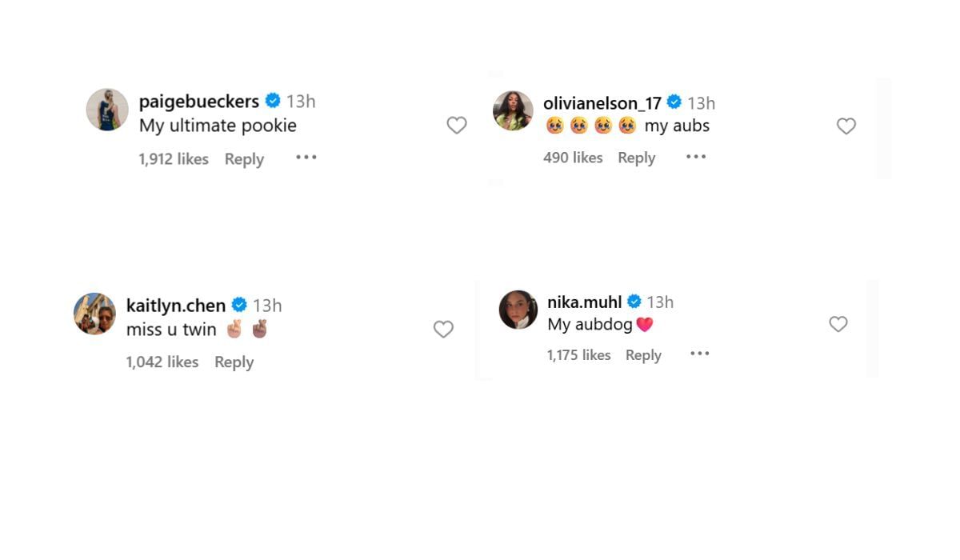Open more options on nika.muhl's comment

(699, 354)
